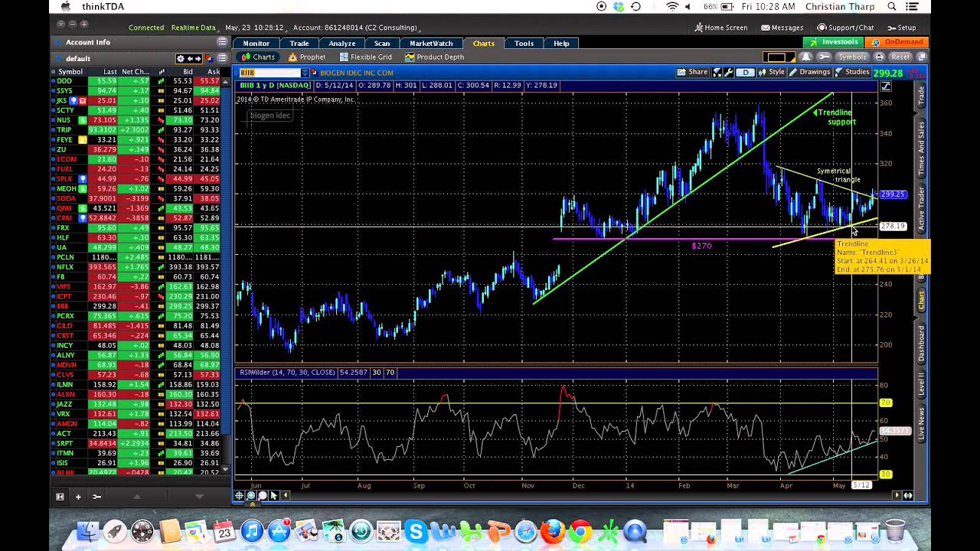Open default watchlist gadget menu icon

[222, 58]
